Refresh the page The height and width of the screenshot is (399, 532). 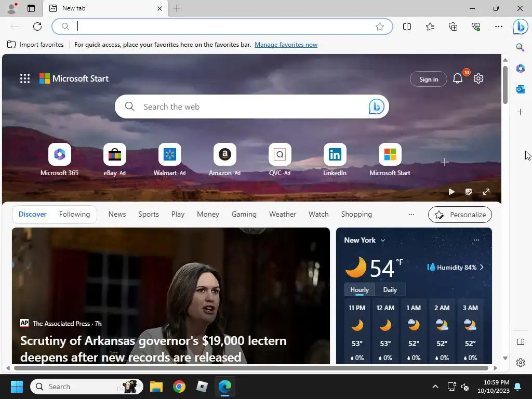pyautogui.click(x=37, y=26)
